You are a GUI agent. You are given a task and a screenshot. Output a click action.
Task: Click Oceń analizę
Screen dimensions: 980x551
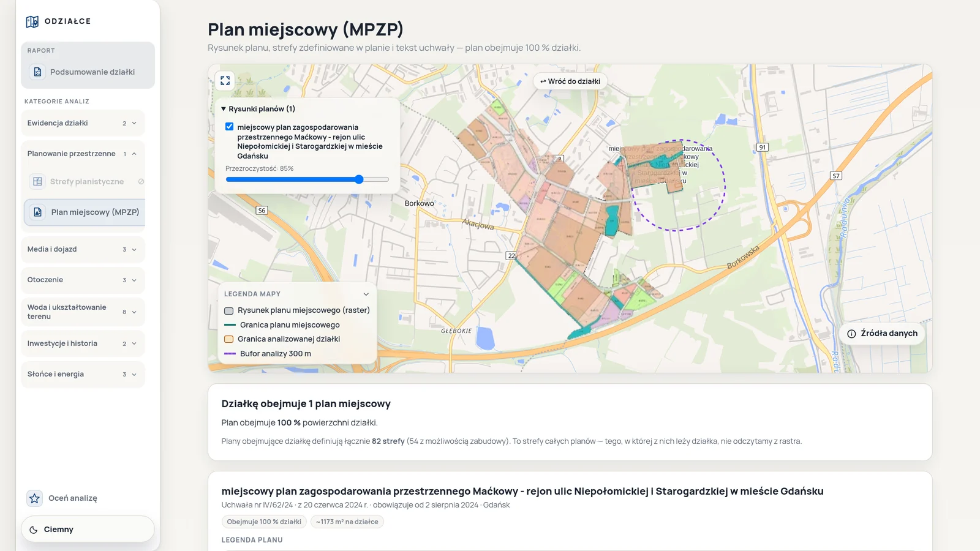(x=73, y=498)
